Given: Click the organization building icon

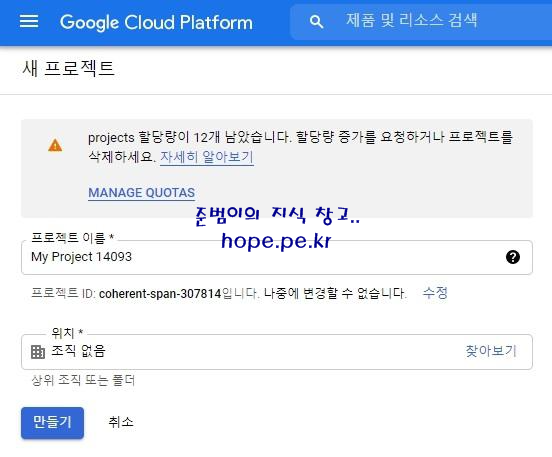Looking at the screenshot, I should pos(38,352).
